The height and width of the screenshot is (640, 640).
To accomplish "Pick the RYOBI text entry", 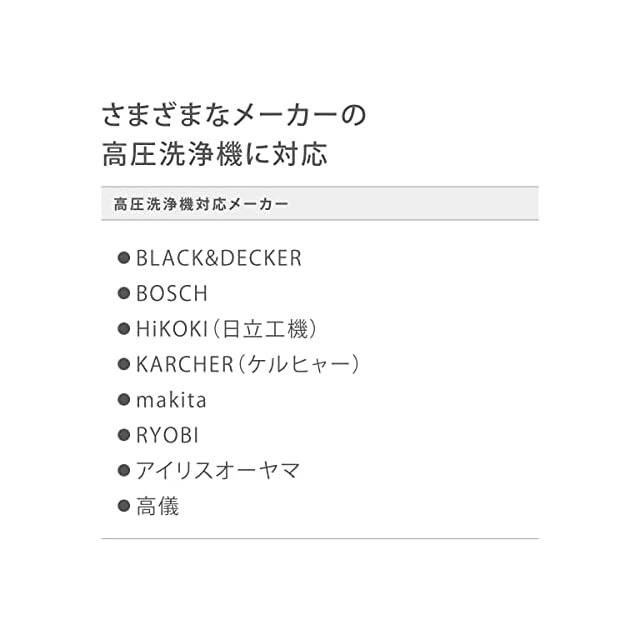I will point(167,435).
